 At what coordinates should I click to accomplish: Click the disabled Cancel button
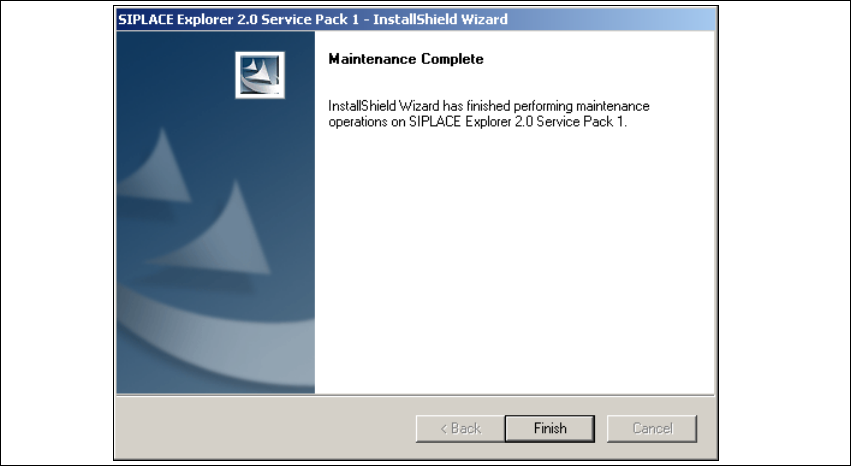coord(652,429)
